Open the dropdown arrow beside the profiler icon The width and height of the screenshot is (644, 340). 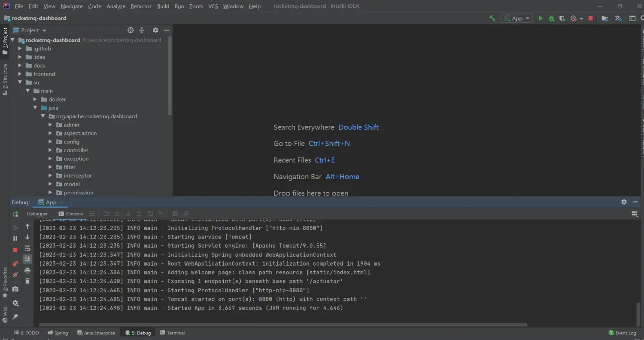pyautogui.click(x=581, y=18)
